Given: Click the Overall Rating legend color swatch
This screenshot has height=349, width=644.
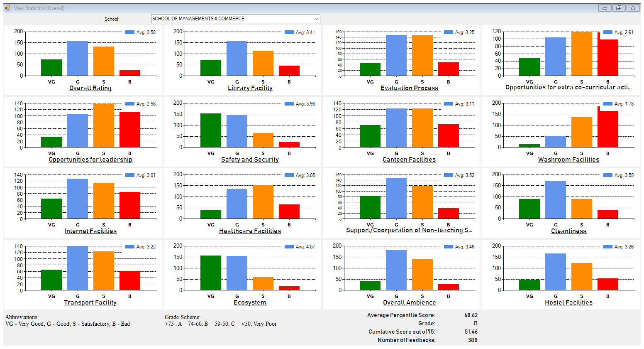Looking at the screenshot, I should 130,32.
